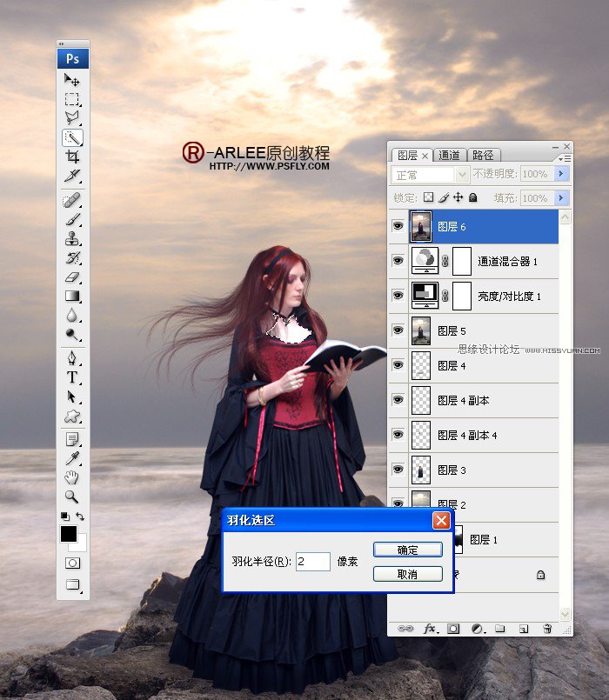Hide the 通道混合器 1 adjustment layer
The image size is (609, 700).
point(398,260)
